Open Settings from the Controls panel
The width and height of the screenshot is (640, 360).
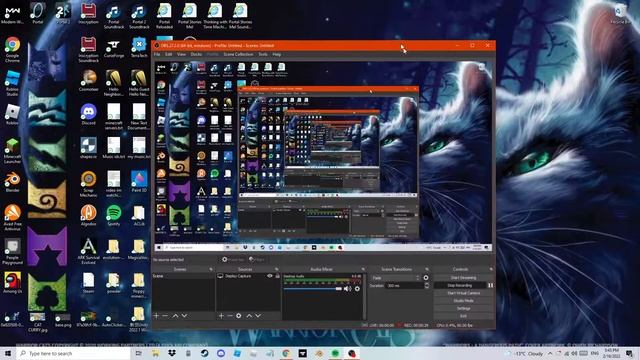[x=463, y=309]
